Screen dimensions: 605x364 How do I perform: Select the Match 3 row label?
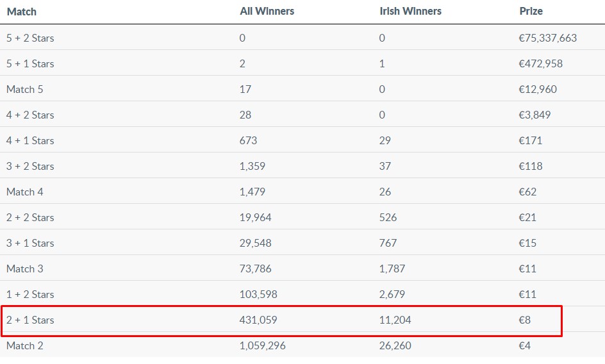[x=25, y=269]
